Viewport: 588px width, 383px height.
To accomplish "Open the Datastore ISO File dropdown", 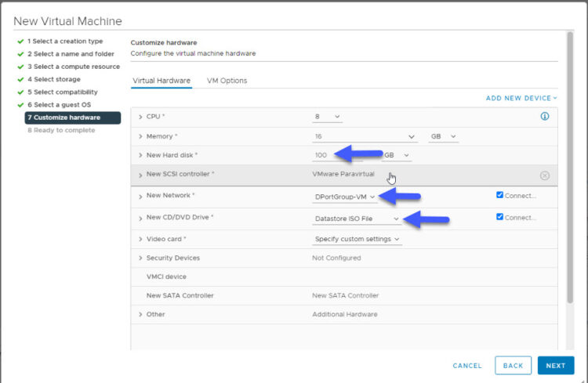I will [357, 219].
